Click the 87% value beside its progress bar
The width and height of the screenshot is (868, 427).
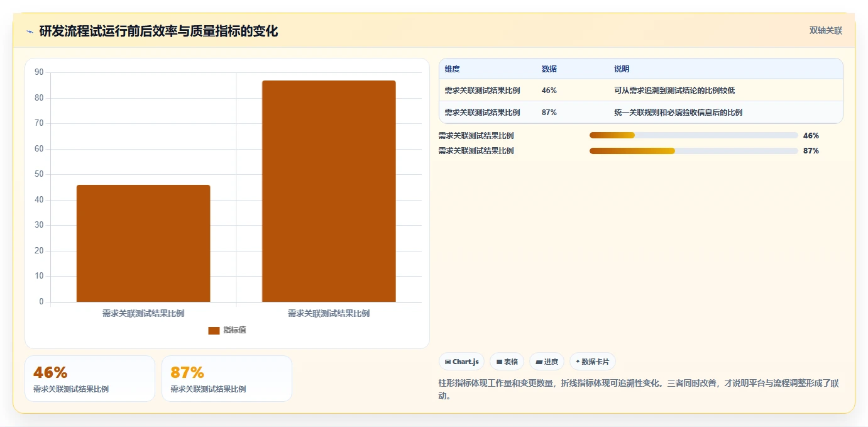(811, 151)
